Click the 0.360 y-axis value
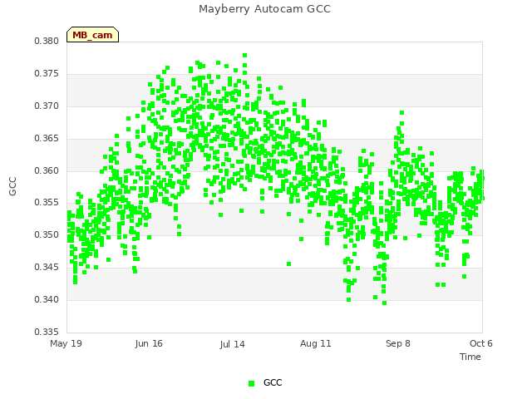 point(47,170)
